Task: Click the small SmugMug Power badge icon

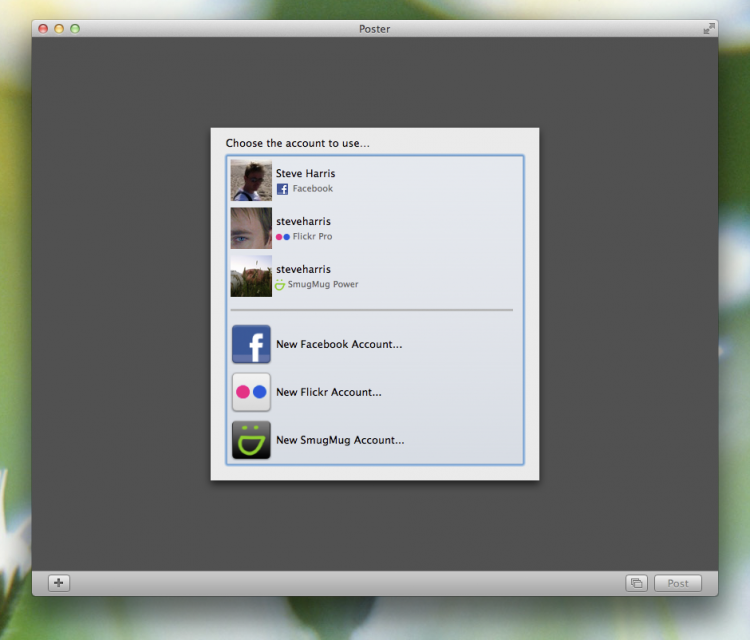Action: [x=281, y=285]
